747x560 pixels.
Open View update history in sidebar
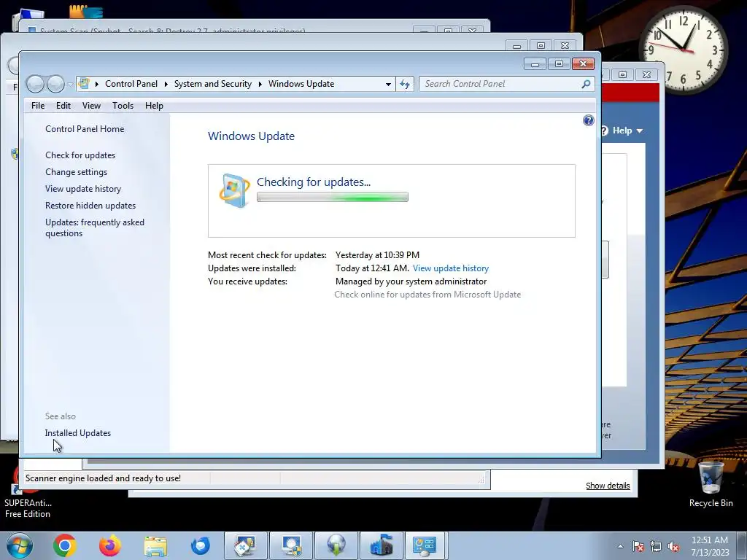[83, 189]
